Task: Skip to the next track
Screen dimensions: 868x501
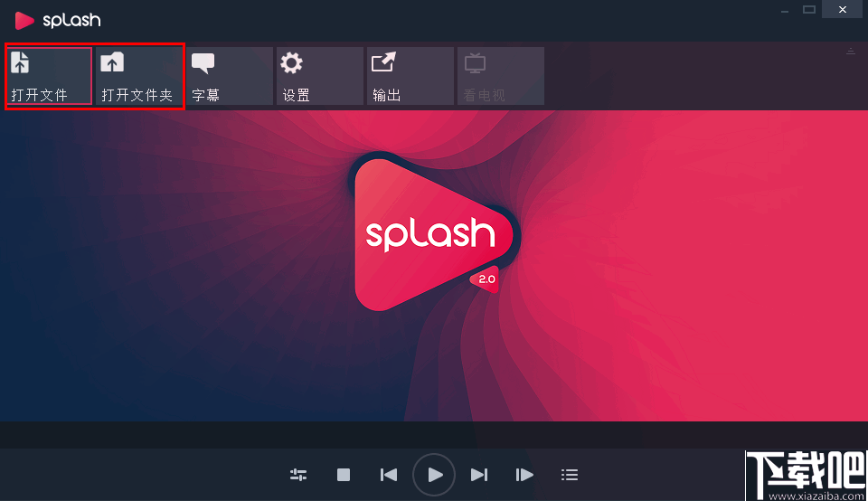Action: click(479, 475)
